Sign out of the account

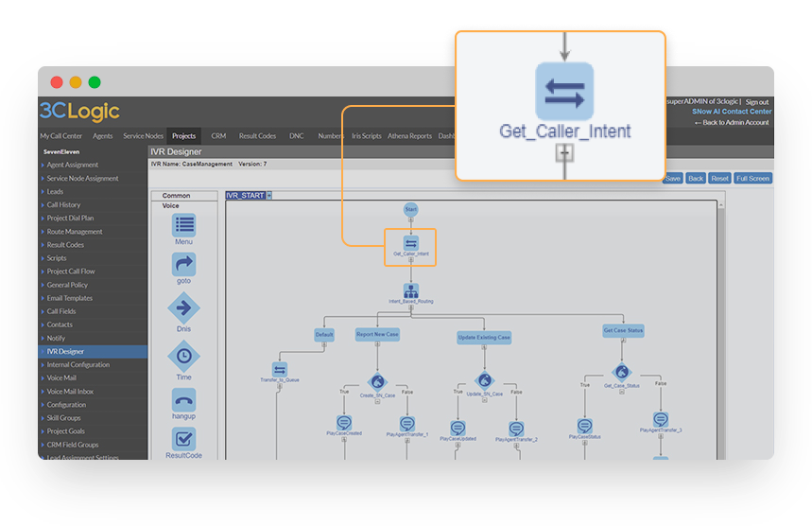[756, 102]
